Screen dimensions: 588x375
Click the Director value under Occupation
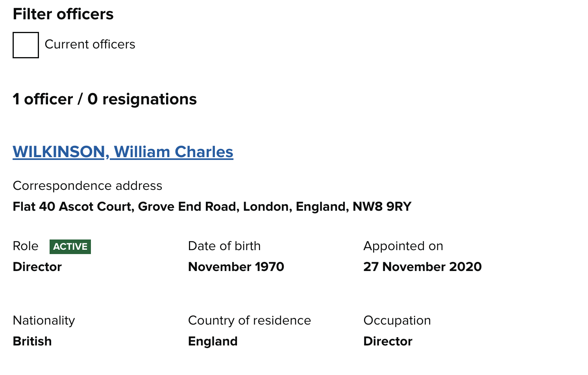click(x=388, y=341)
